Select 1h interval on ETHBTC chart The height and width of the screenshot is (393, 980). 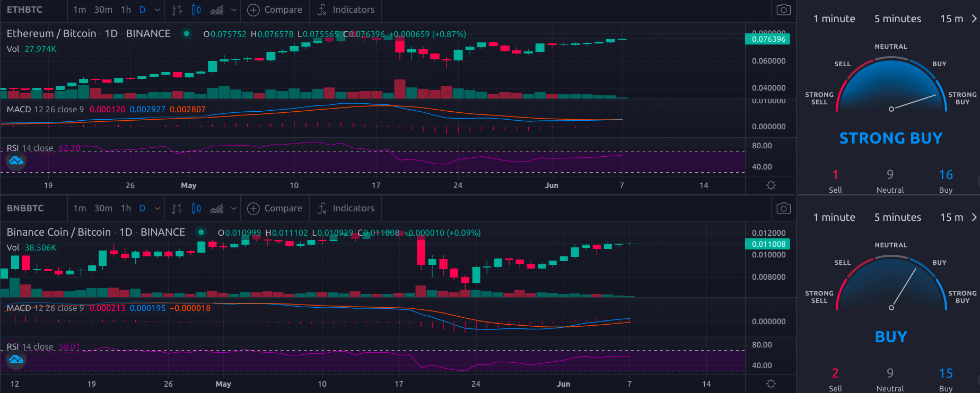126,10
